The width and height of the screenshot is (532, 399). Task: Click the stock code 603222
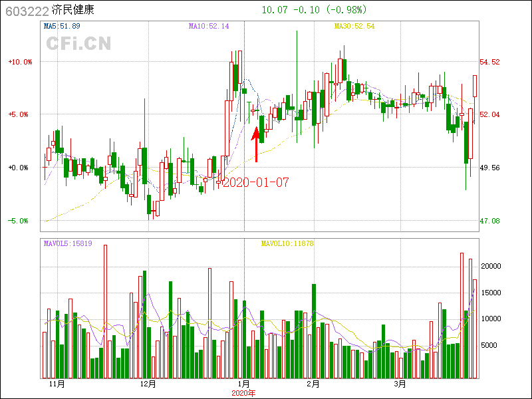[26, 11]
